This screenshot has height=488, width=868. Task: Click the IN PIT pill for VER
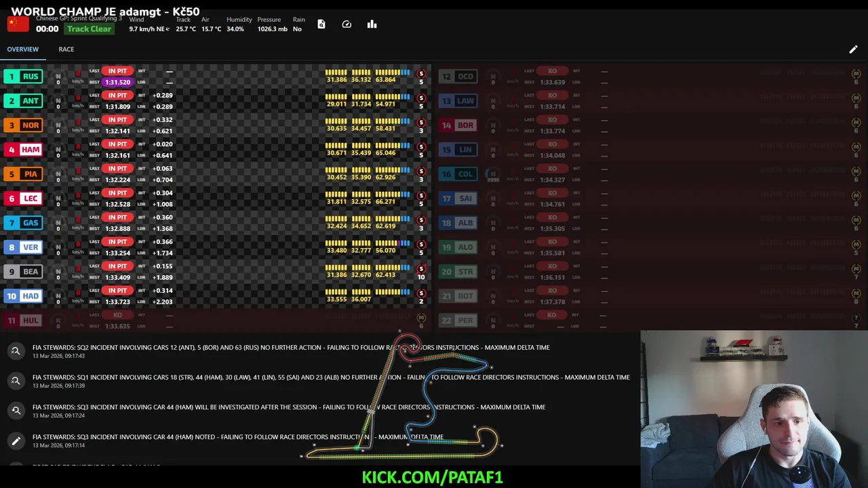tap(117, 242)
